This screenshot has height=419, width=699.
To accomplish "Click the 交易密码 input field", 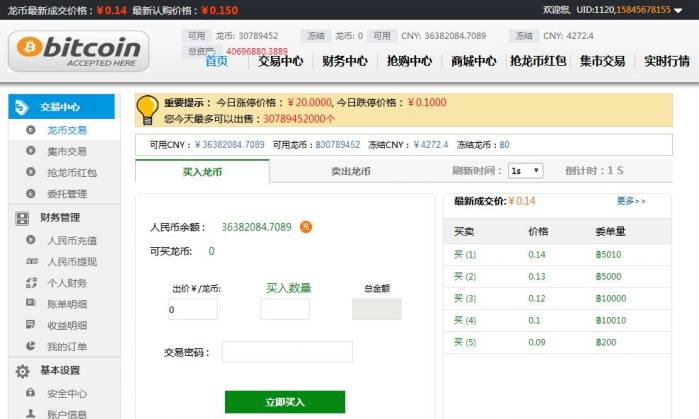I will pos(286,351).
